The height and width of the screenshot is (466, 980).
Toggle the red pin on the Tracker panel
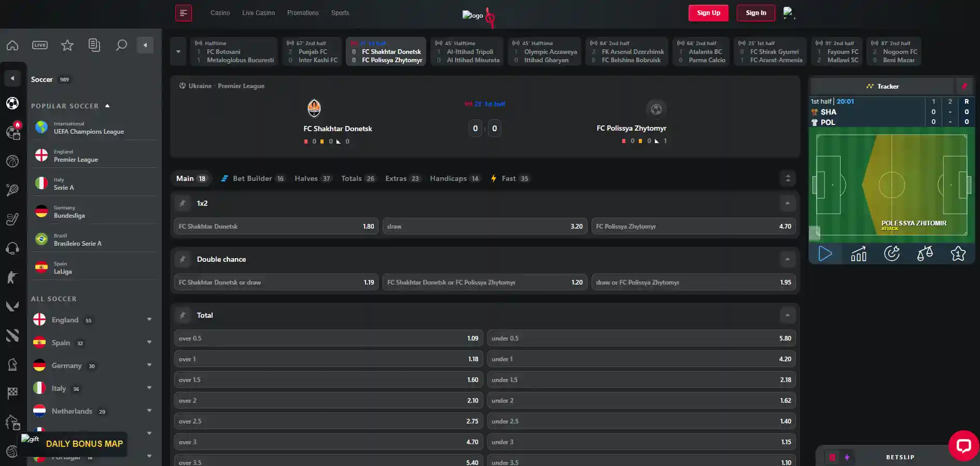click(x=964, y=87)
